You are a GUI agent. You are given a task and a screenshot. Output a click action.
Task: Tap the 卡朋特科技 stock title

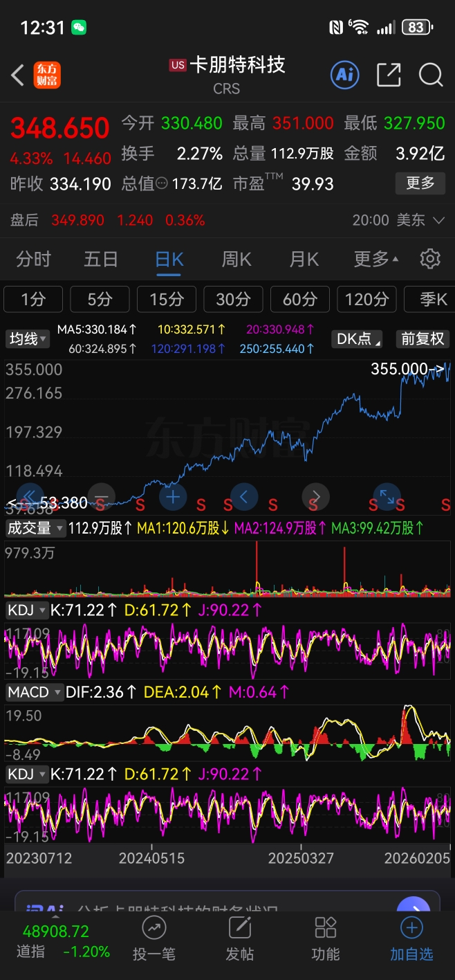click(237, 65)
